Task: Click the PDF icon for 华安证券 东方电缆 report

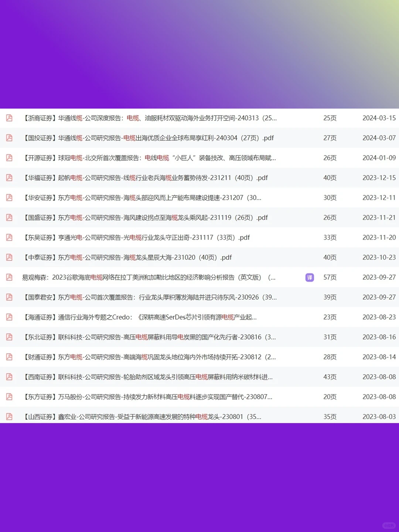Action: [x=9, y=198]
